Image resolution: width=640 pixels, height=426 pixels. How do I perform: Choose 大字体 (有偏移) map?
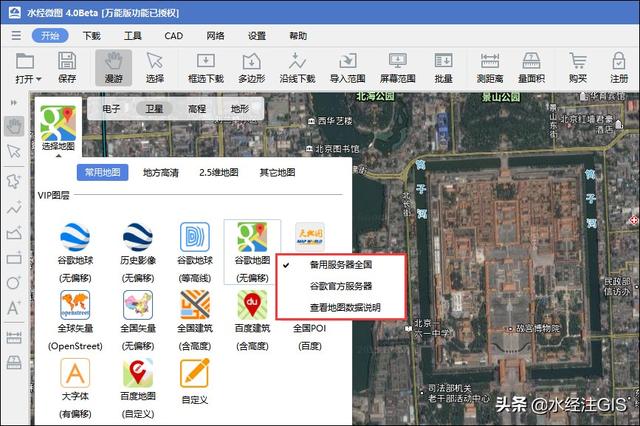coord(75,388)
